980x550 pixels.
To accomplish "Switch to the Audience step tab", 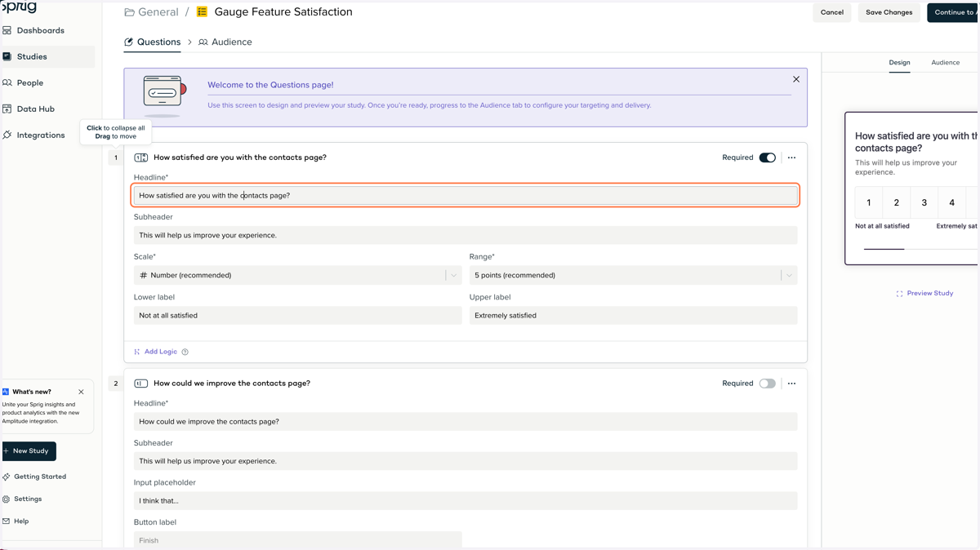I will click(x=225, y=42).
